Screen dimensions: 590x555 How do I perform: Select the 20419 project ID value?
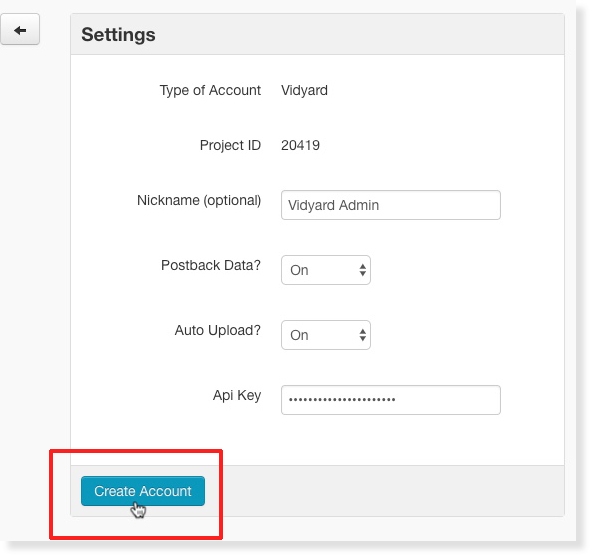click(x=300, y=145)
